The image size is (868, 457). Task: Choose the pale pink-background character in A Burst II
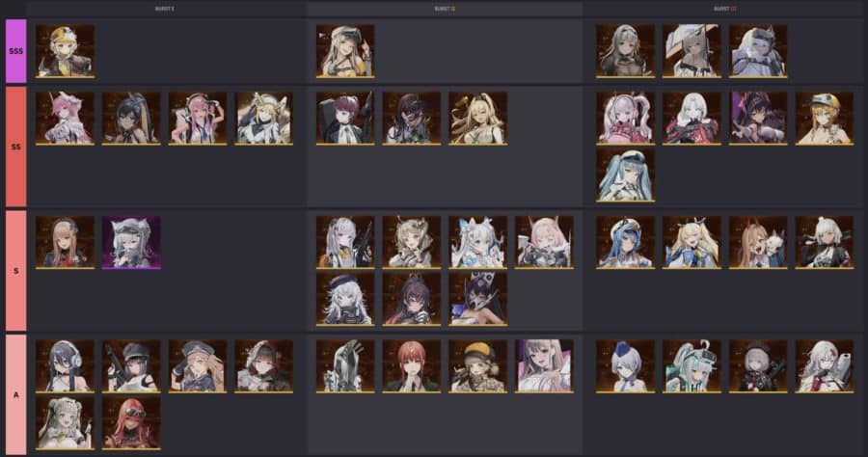click(544, 366)
